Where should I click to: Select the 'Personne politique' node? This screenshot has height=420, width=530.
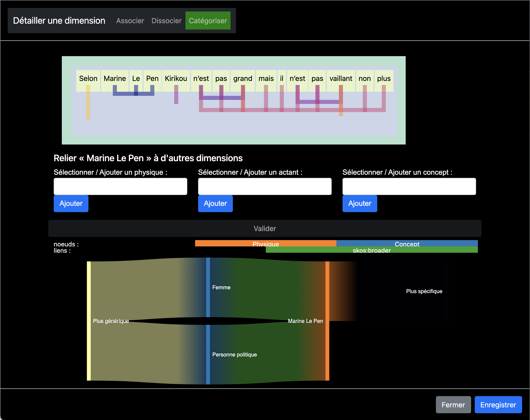coord(208,355)
